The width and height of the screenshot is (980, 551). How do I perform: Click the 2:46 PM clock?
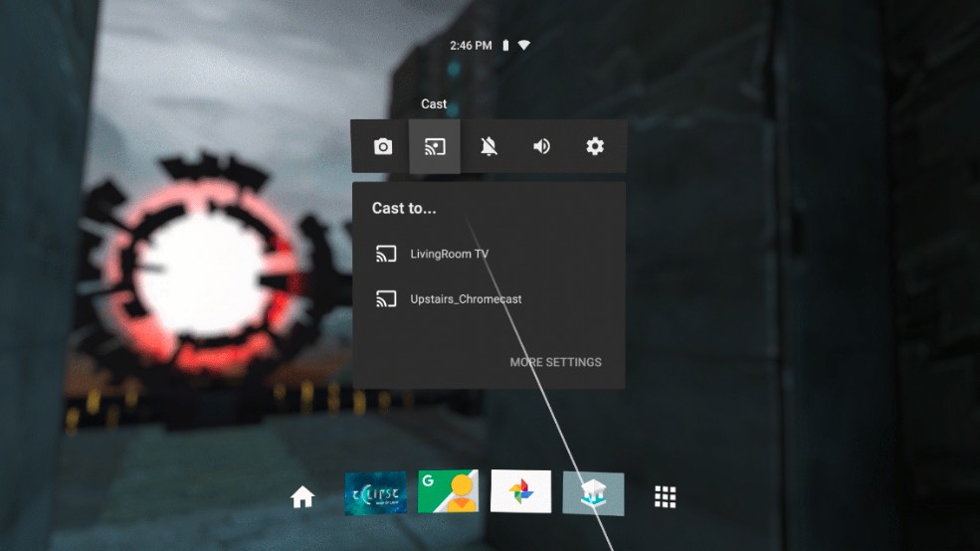[x=471, y=45]
